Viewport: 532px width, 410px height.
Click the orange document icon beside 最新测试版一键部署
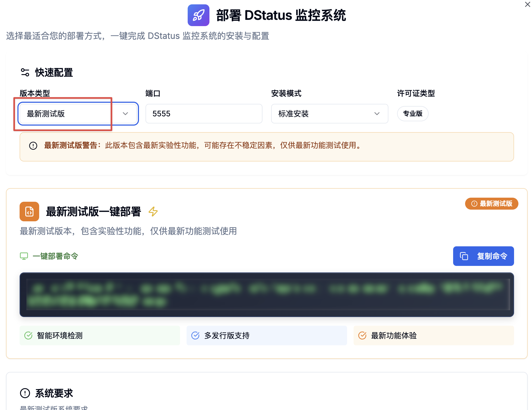click(x=29, y=212)
